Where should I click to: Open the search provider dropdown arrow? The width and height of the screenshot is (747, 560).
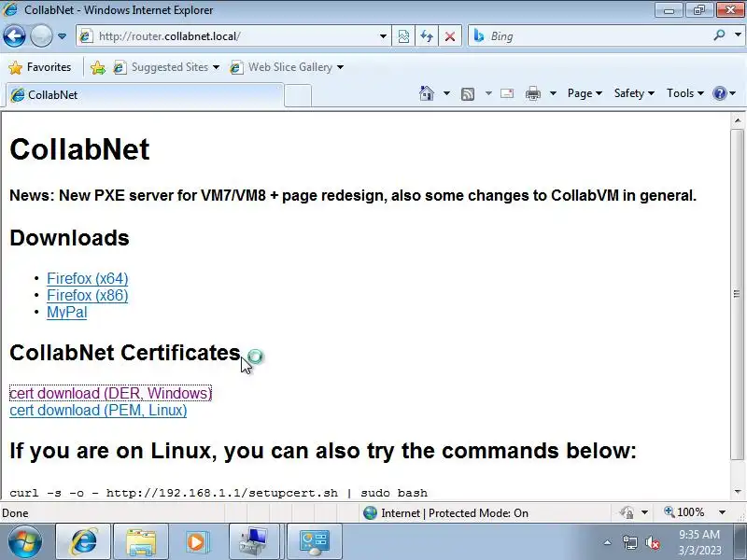click(x=738, y=35)
